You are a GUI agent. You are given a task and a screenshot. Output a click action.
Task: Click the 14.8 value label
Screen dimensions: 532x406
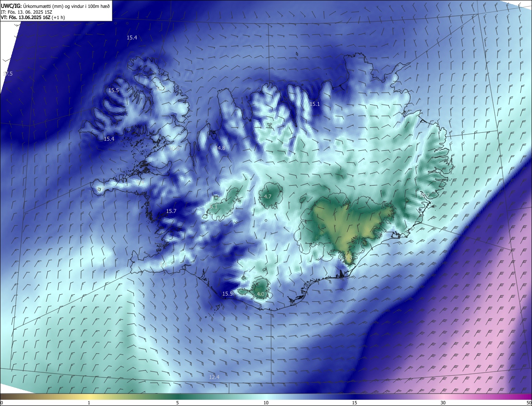point(220,148)
